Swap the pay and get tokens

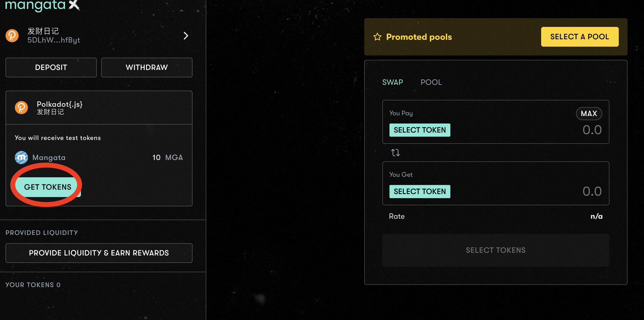395,153
